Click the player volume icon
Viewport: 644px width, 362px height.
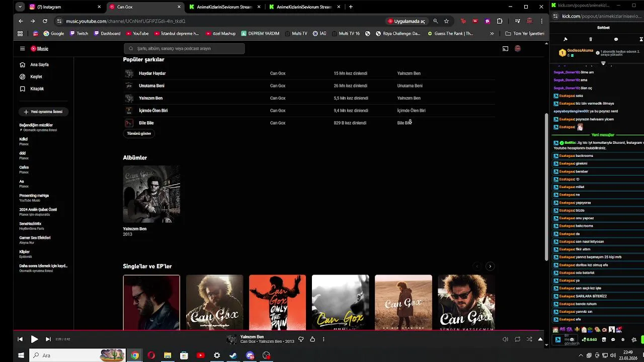tap(505, 339)
